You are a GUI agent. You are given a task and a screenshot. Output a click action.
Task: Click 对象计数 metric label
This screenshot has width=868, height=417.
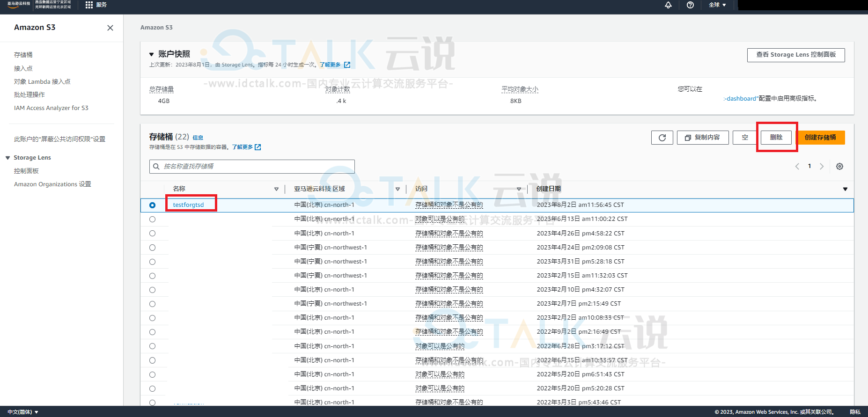coord(338,89)
